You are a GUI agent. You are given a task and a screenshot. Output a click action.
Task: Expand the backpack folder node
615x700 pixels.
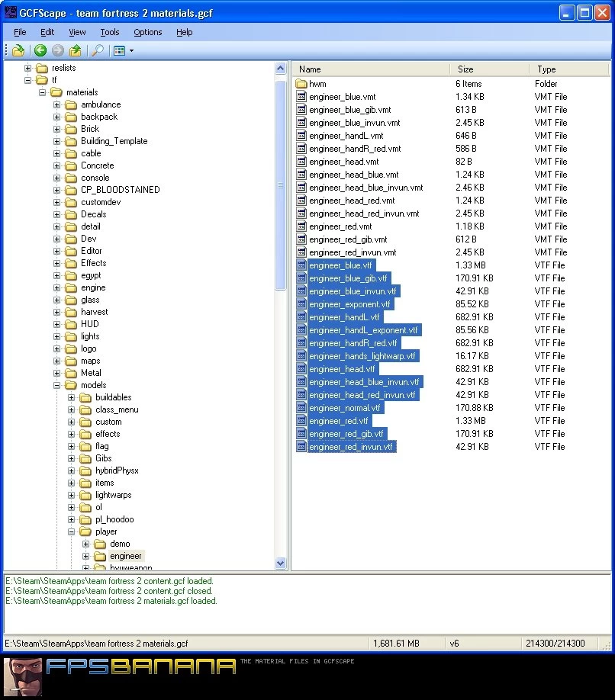[56, 117]
